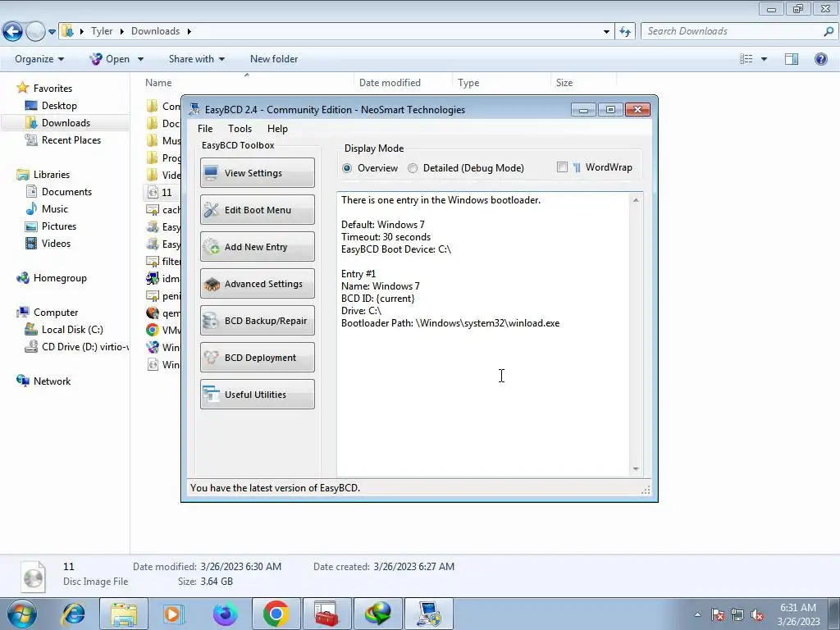Screen dimensions: 840x630
Task: Open the red toolbox taskbar app
Action: point(326,614)
